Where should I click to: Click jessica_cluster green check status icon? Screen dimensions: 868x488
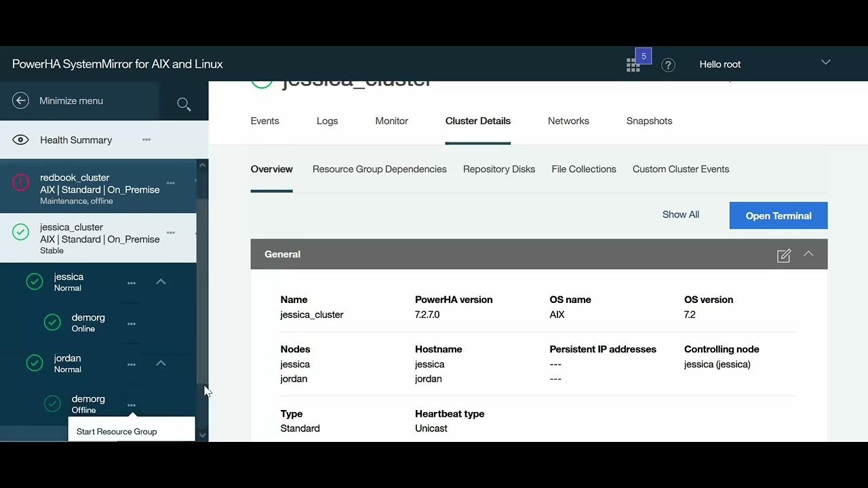point(20,232)
